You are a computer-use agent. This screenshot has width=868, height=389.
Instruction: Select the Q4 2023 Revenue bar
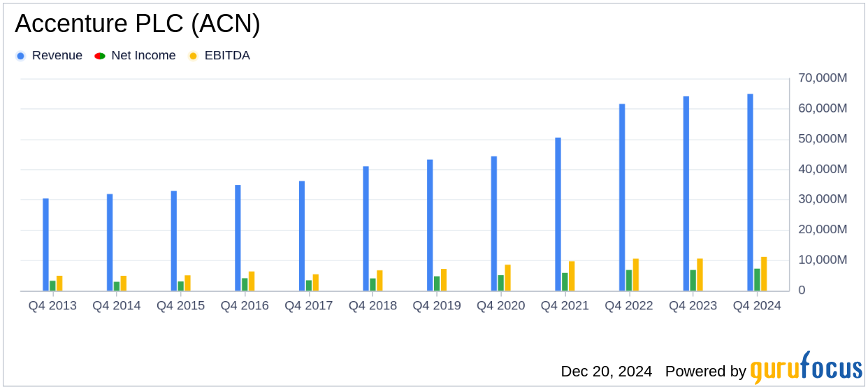tap(686, 193)
